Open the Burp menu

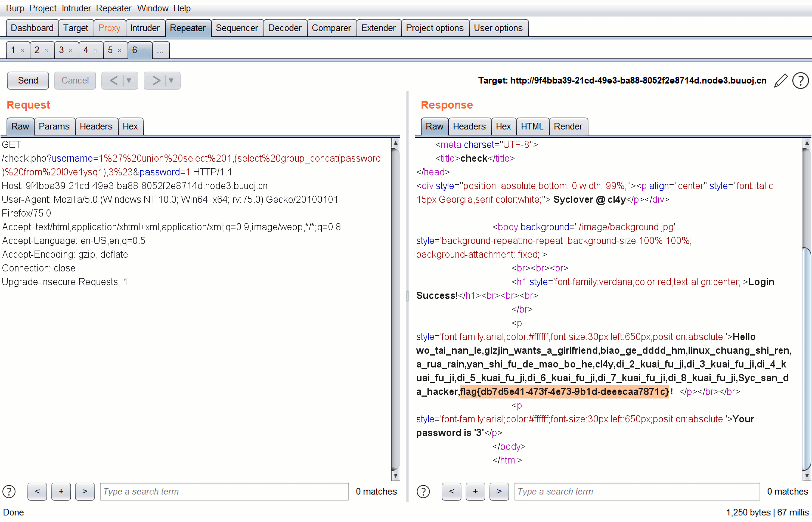[x=15, y=8]
